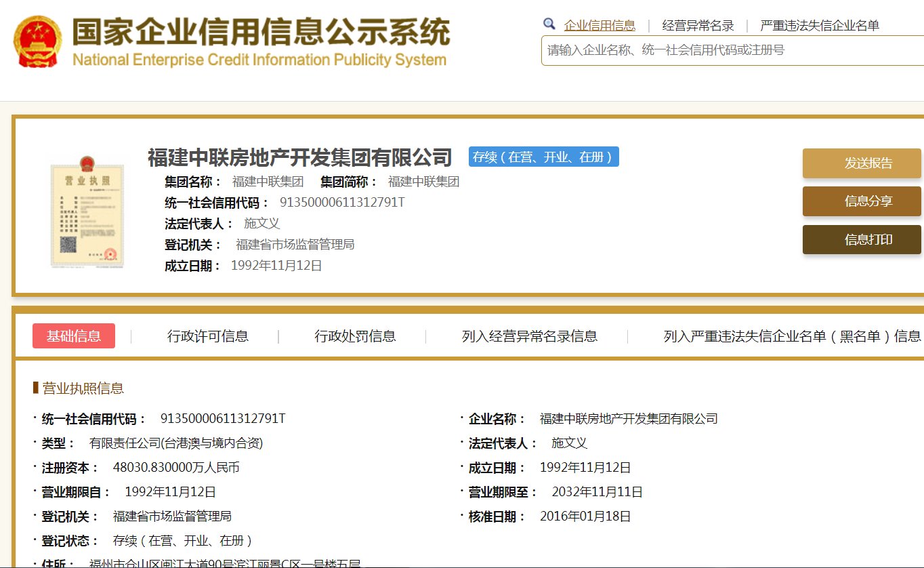Click the search magnifying glass icon

click(549, 24)
